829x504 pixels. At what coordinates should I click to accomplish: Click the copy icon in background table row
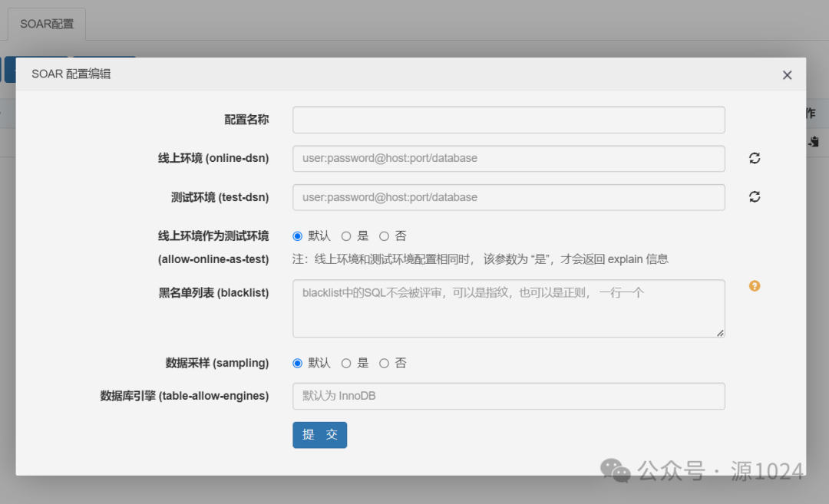[x=814, y=141]
